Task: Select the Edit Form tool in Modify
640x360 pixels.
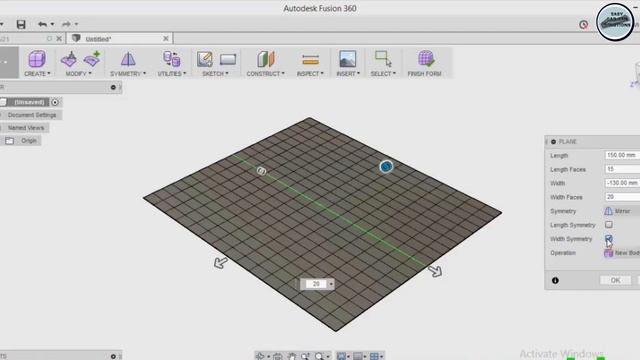Action: click(x=69, y=60)
